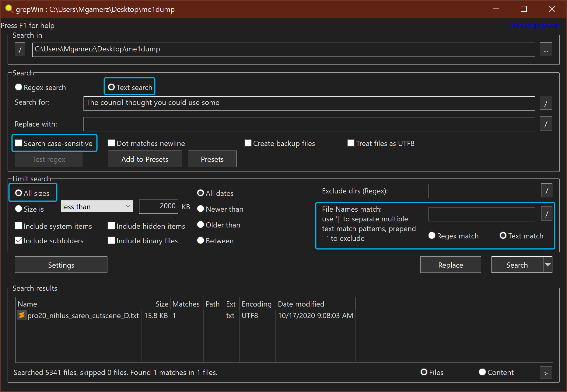Open the About grepWin link
Viewport: 567px width, 392px height.
click(x=535, y=26)
